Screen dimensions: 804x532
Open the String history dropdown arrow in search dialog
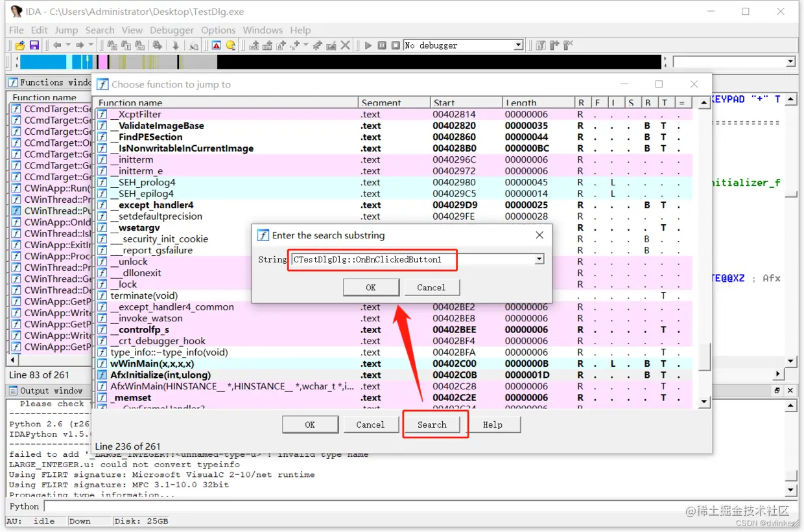point(539,259)
